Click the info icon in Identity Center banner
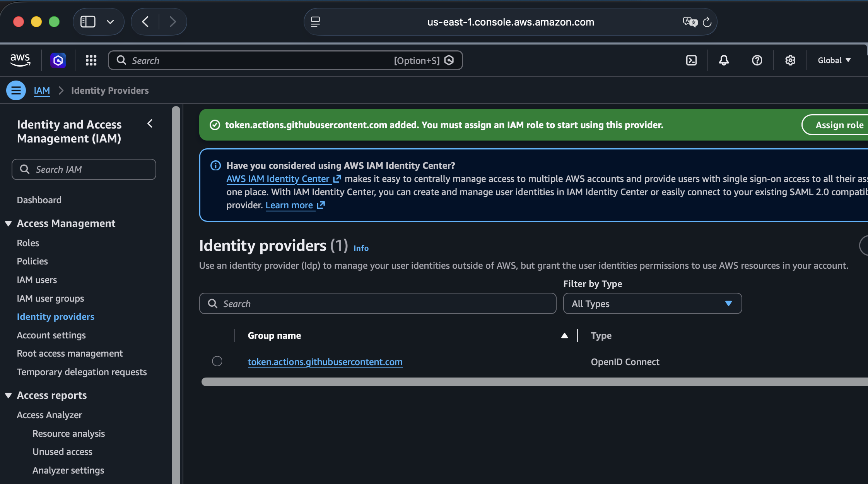 point(215,166)
